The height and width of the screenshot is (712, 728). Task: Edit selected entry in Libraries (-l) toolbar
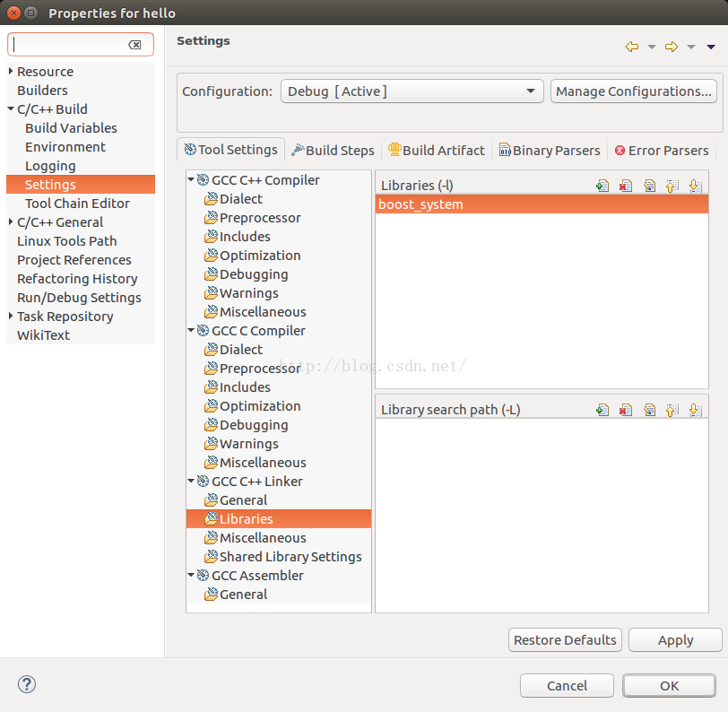click(649, 187)
